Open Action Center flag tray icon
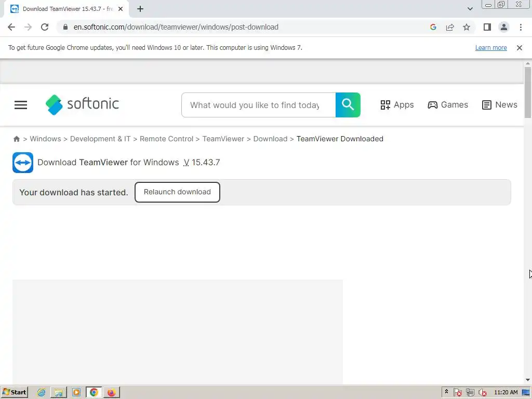 point(457,393)
